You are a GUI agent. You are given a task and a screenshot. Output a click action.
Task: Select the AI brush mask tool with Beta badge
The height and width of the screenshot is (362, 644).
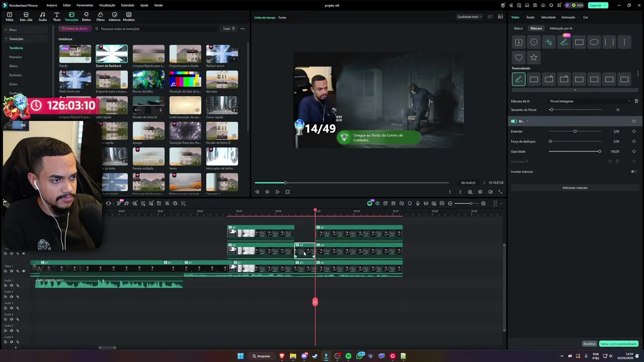(564, 42)
